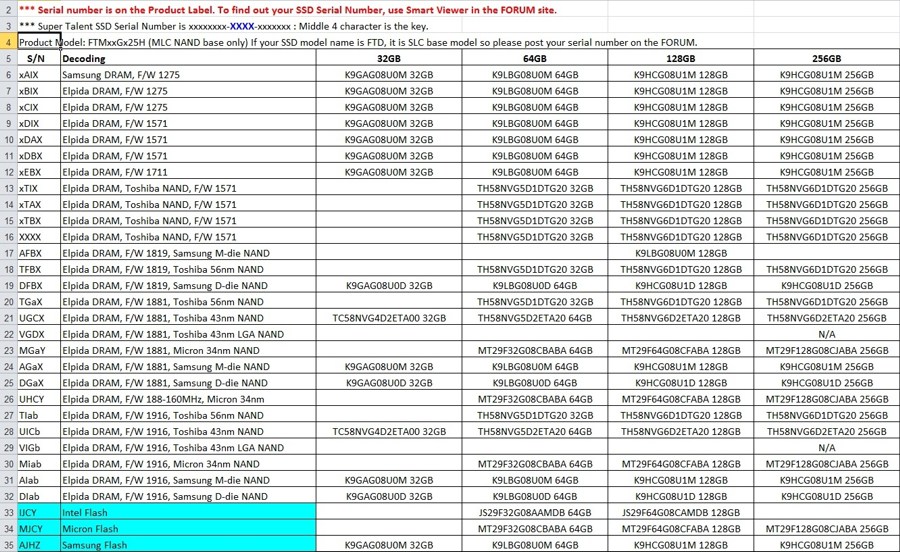Click the UHCY serial cell
The image size is (900, 552).
pyautogui.click(x=38, y=399)
